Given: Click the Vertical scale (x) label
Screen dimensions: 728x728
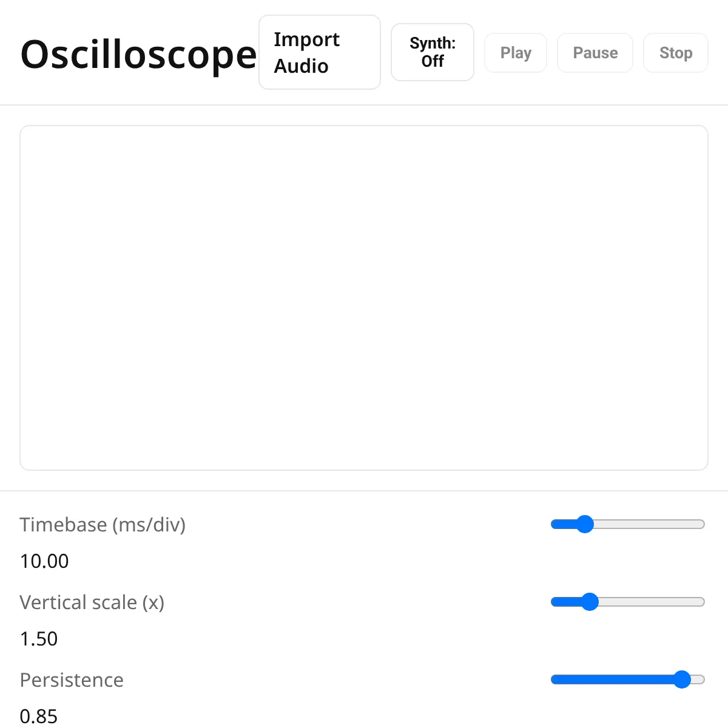Looking at the screenshot, I should coord(92,602).
